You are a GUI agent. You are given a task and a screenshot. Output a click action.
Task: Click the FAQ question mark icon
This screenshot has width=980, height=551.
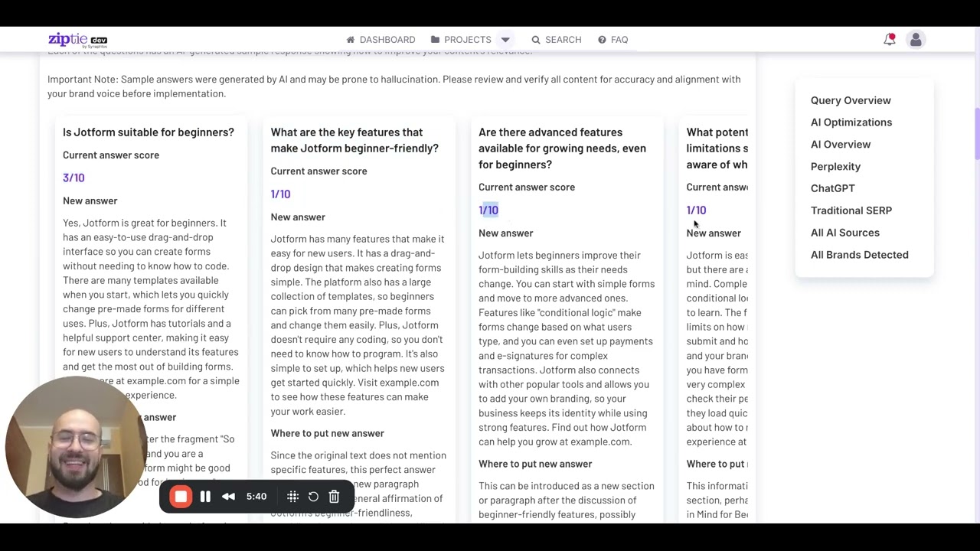click(602, 40)
